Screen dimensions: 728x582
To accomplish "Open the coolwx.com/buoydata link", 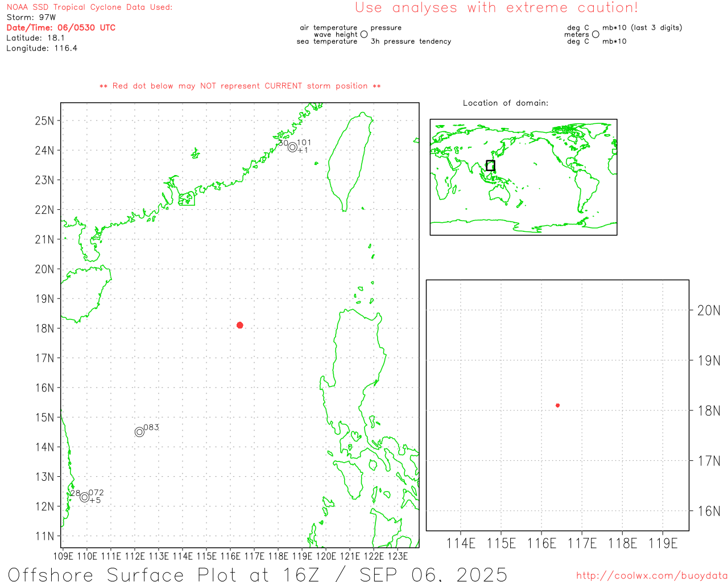I will [x=652, y=576].
